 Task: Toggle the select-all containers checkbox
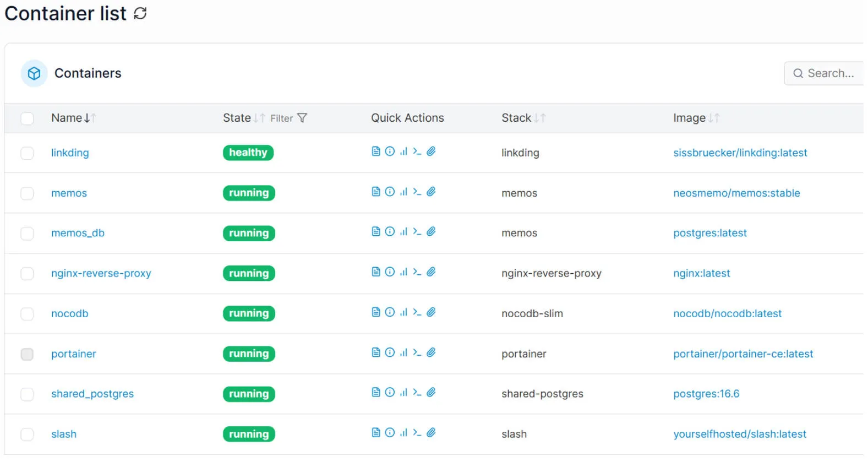tap(27, 118)
